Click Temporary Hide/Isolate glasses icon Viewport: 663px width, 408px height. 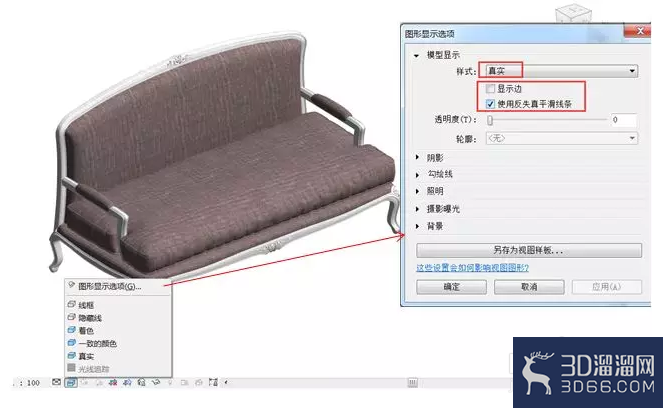156,383
